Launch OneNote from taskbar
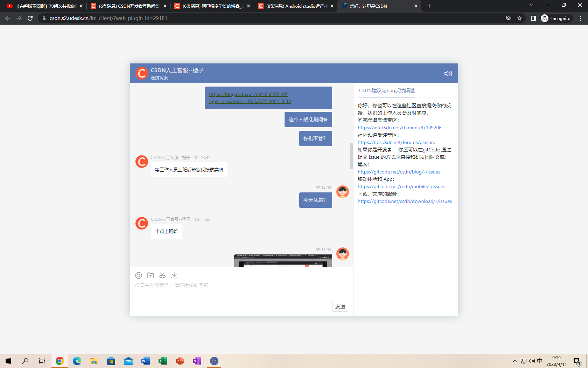Image resolution: width=588 pixels, height=368 pixels. click(x=197, y=361)
